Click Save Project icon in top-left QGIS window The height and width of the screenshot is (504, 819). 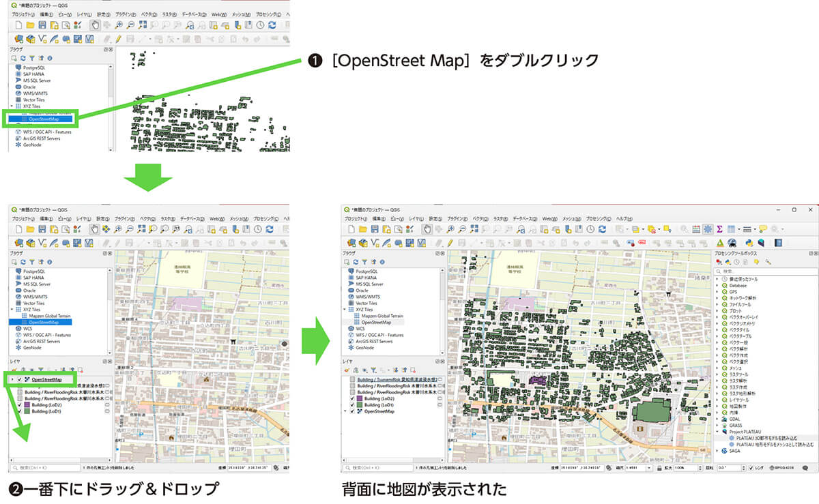coord(42,25)
